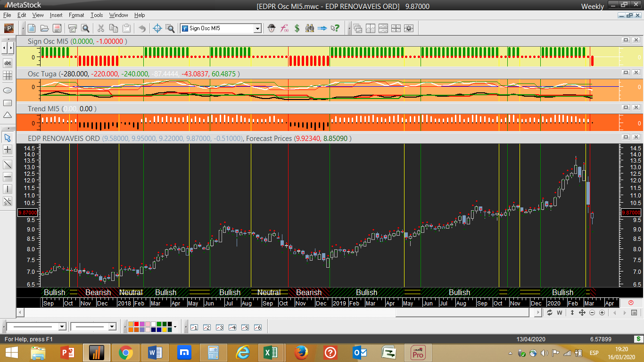Viewport: 644px width, 362px height.
Task: Pick the red color swatch
Action: [x=137, y=324]
